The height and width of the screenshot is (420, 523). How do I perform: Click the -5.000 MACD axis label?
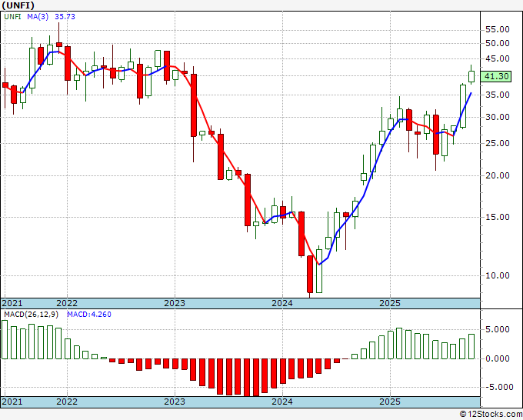498,387
